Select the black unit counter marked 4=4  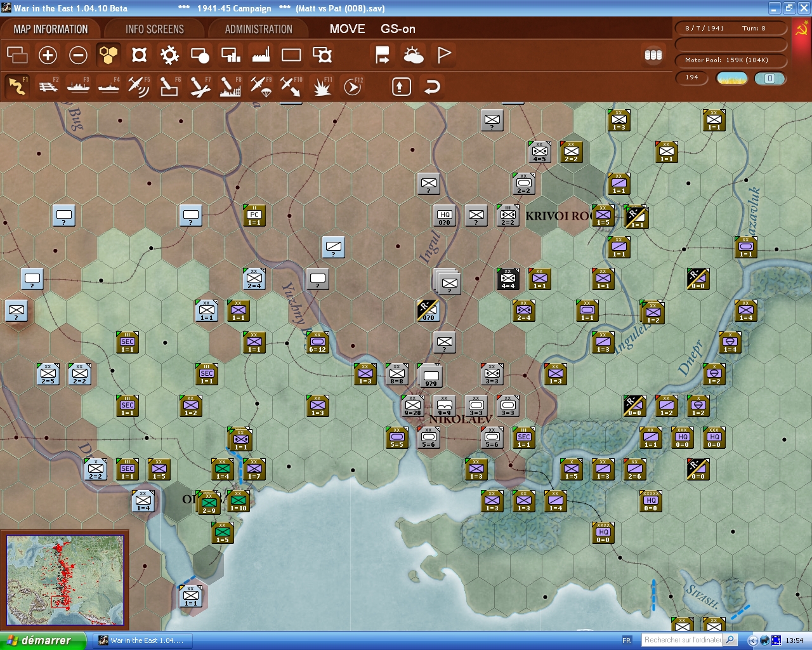[x=508, y=279]
